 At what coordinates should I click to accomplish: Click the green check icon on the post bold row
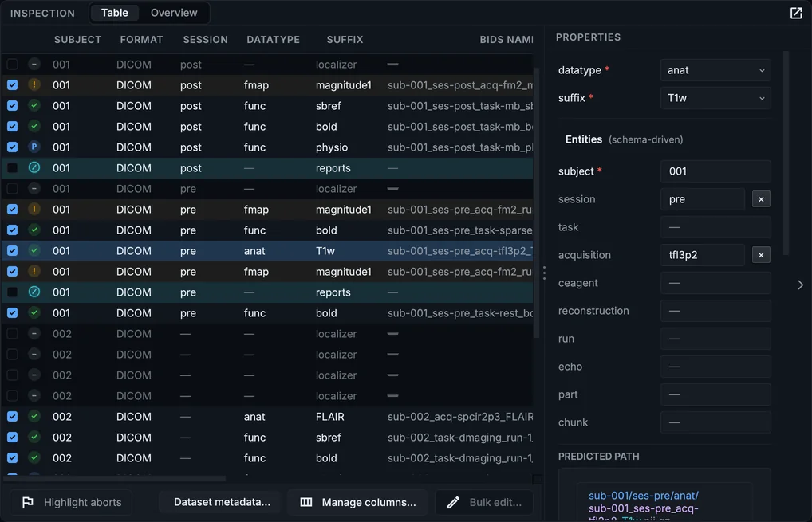coord(34,126)
